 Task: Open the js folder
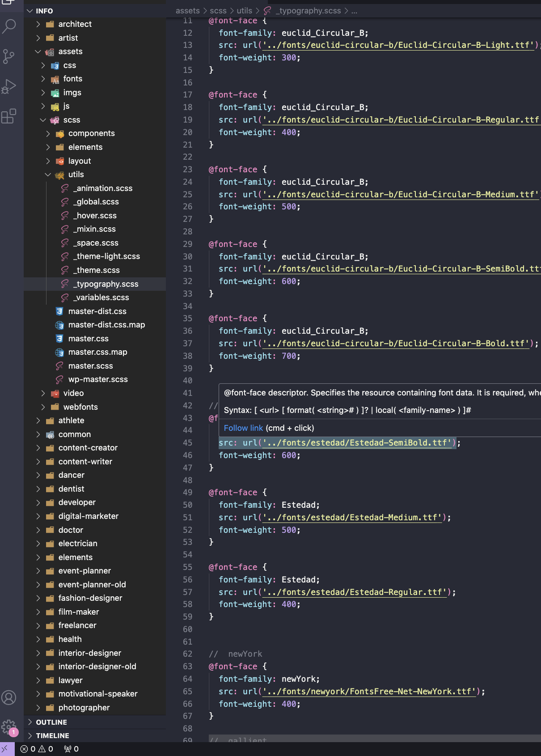pyautogui.click(x=66, y=106)
